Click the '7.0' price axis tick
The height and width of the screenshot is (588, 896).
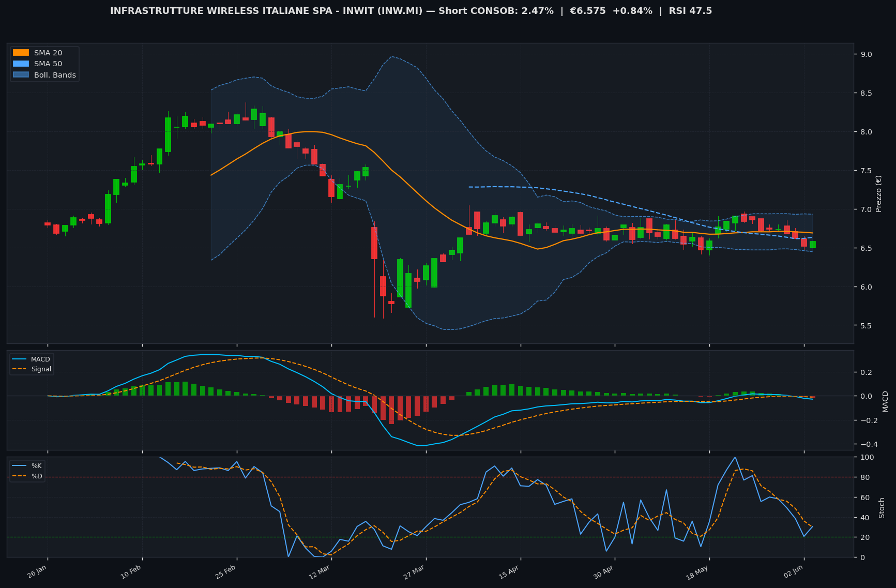[x=866, y=209]
